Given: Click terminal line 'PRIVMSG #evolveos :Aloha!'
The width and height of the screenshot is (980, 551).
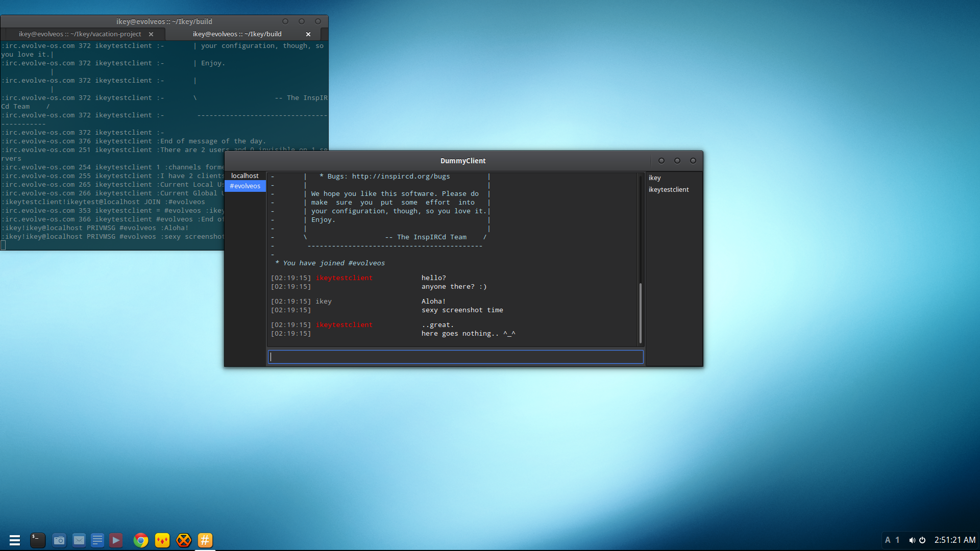Looking at the screenshot, I should pos(137,228).
